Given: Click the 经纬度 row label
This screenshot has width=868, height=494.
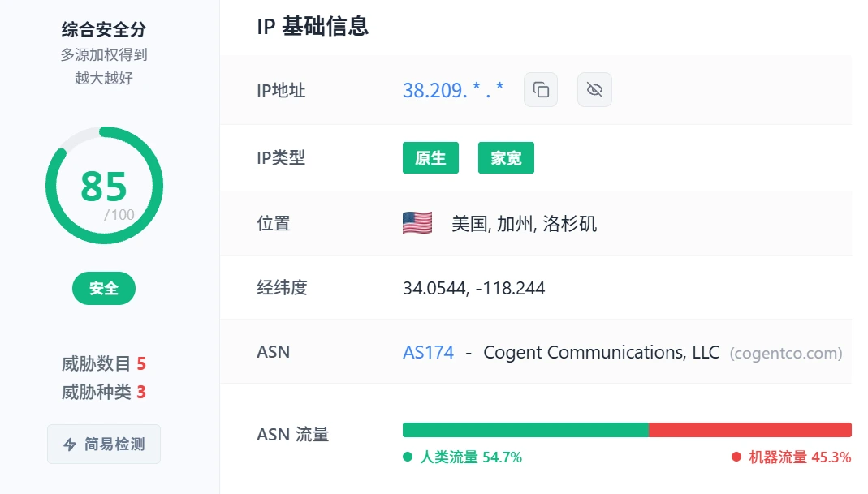Looking at the screenshot, I should pyautogui.click(x=282, y=288).
